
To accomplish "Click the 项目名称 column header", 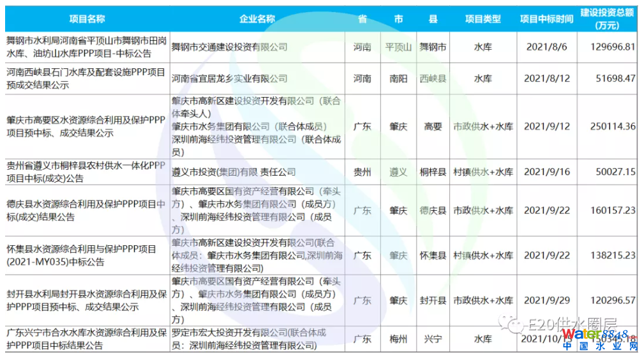I will click(87, 19).
